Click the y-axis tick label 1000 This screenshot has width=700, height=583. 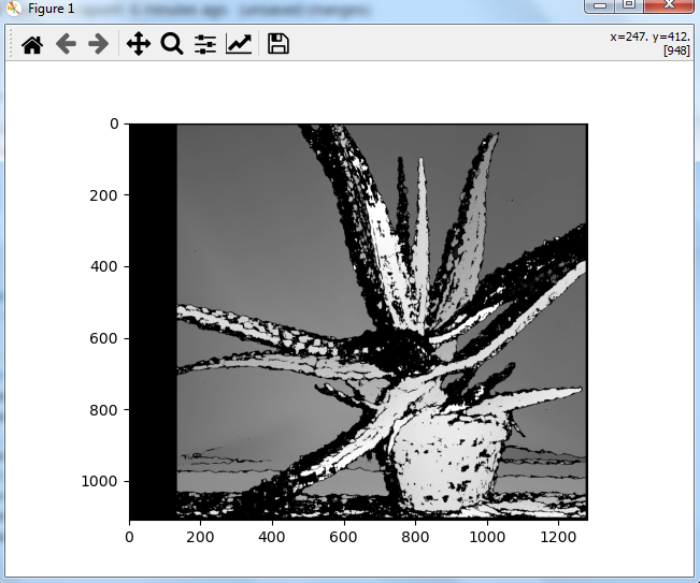tap(100, 481)
